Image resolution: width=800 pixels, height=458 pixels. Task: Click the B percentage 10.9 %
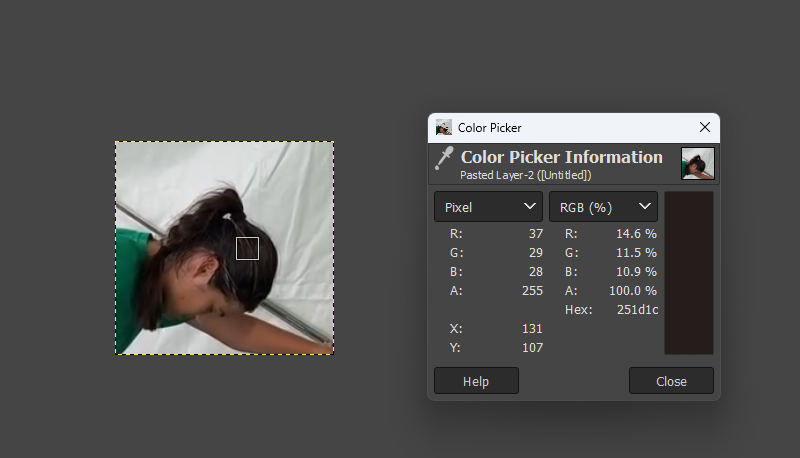[636, 272]
